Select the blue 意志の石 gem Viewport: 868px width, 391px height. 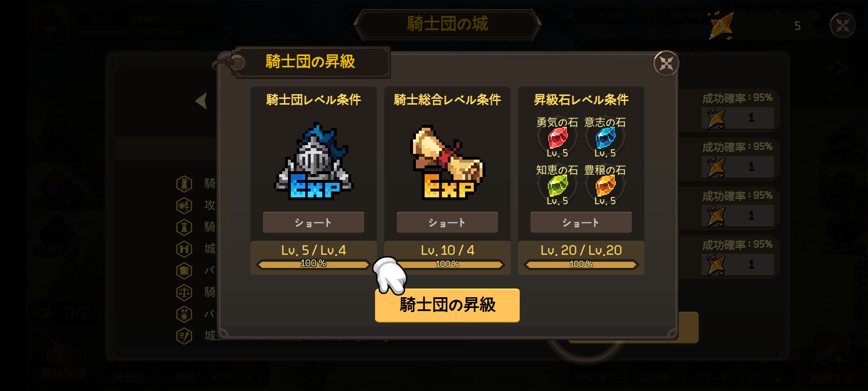tap(605, 138)
